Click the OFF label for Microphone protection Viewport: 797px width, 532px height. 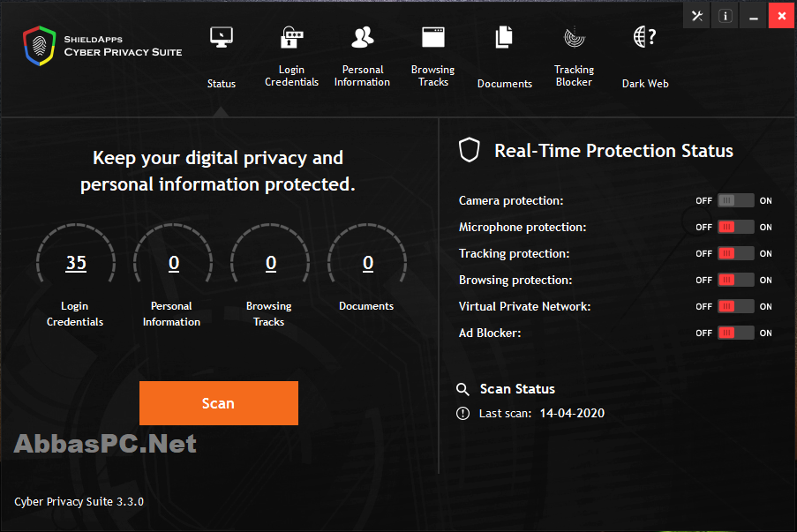703,227
